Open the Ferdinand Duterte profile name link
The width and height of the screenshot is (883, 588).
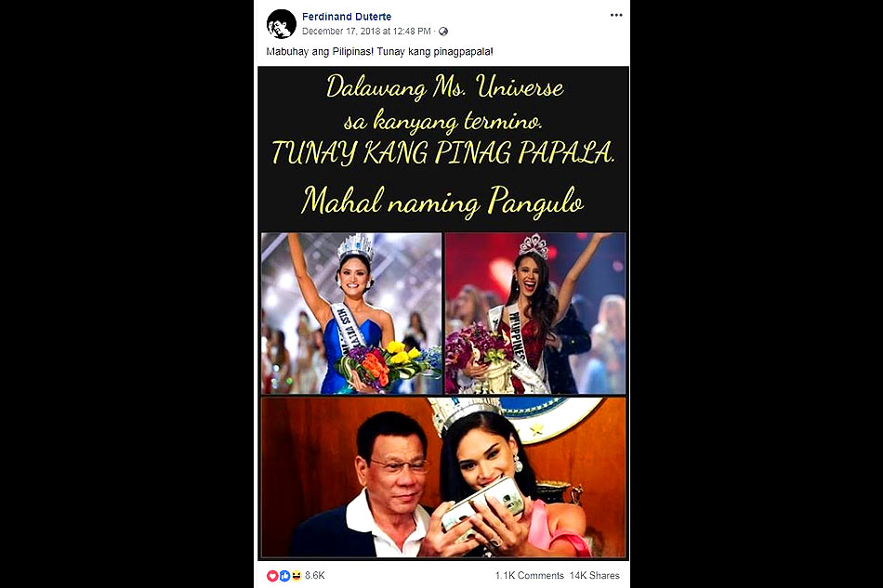point(347,17)
